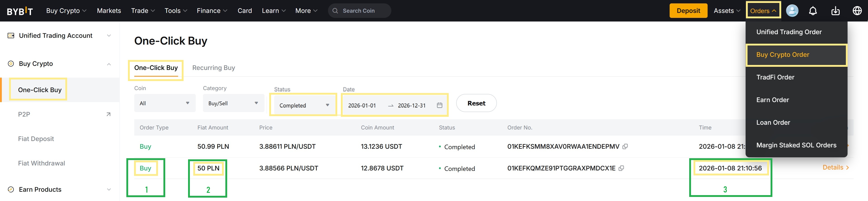Viewport: 868px width, 201px height.
Task: Click the search magnifier icon
Action: (x=335, y=11)
